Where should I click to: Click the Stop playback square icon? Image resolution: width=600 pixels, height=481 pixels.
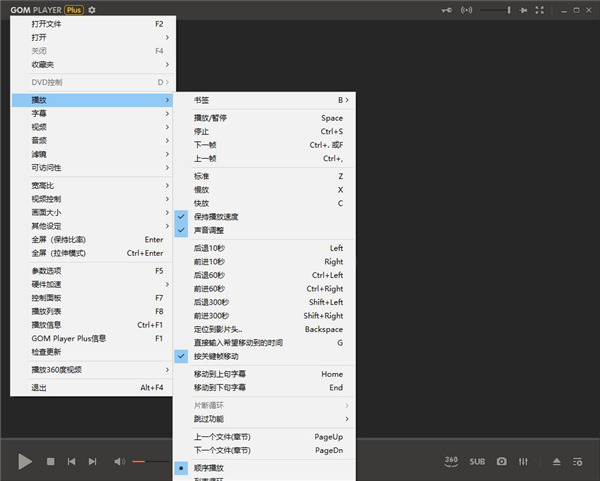(x=50, y=461)
